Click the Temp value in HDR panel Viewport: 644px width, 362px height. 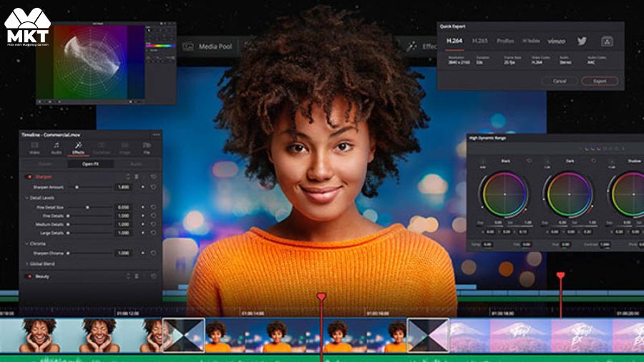click(487, 245)
